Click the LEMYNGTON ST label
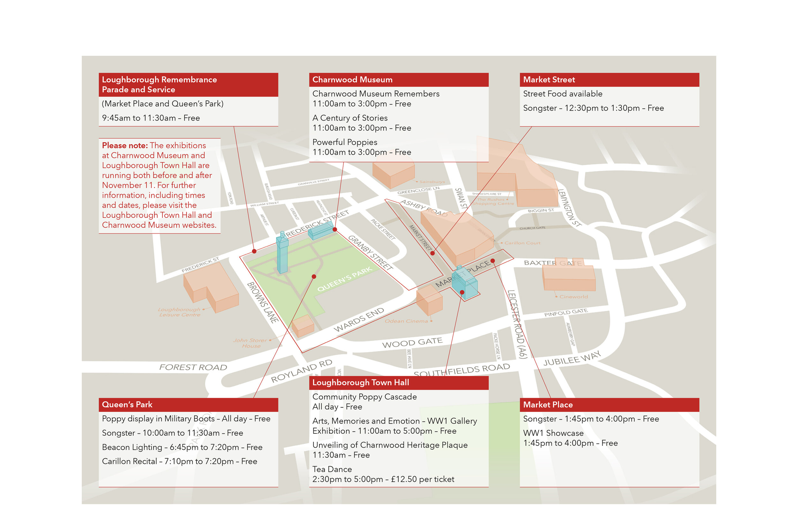The image size is (798, 532). pos(569,208)
